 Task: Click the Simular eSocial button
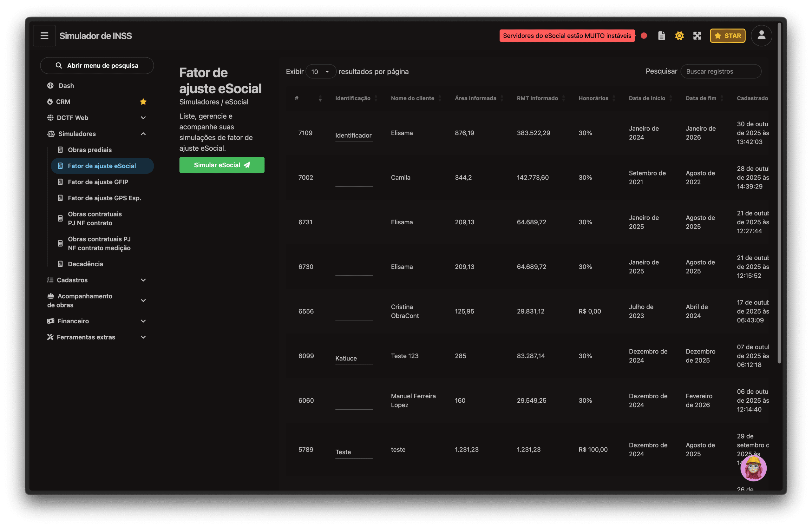point(222,165)
